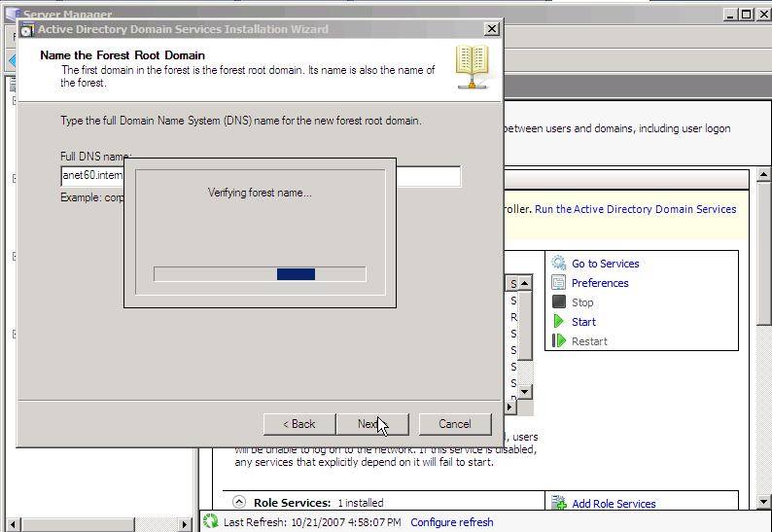The image size is (772, 532).
Task: Click the Server Manager title bar icon
Action: [14, 14]
